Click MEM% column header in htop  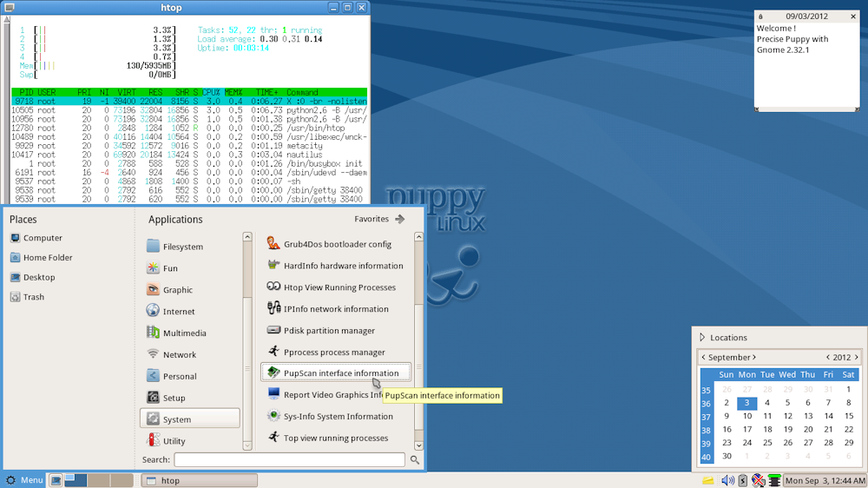click(233, 93)
